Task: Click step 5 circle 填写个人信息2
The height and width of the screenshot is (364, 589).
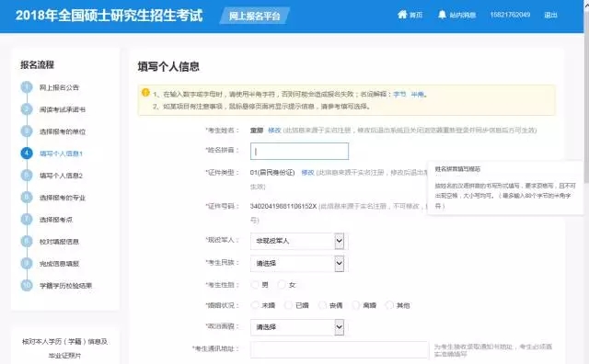Action: pyautogui.click(x=27, y=176)
